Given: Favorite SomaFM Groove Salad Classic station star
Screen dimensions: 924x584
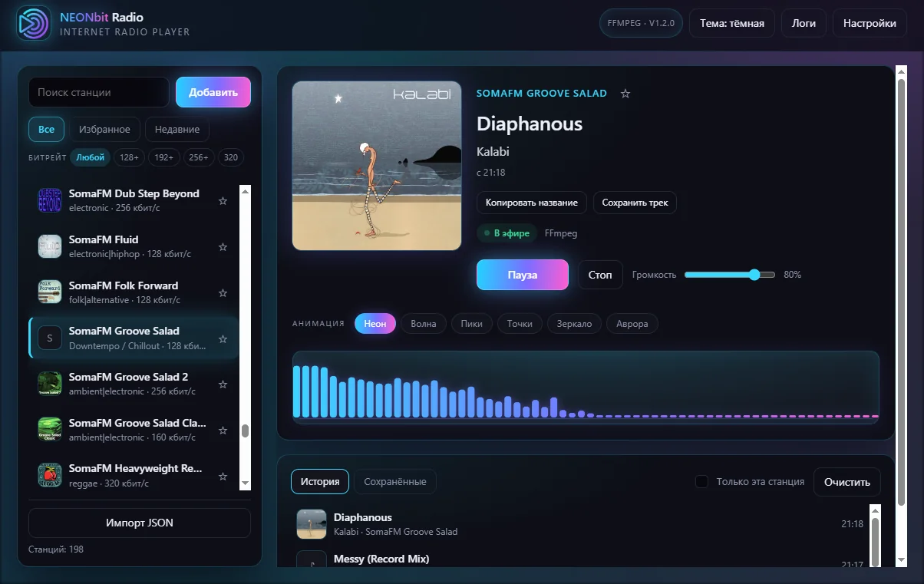Looking at the screenshot, I should point(223,431).
